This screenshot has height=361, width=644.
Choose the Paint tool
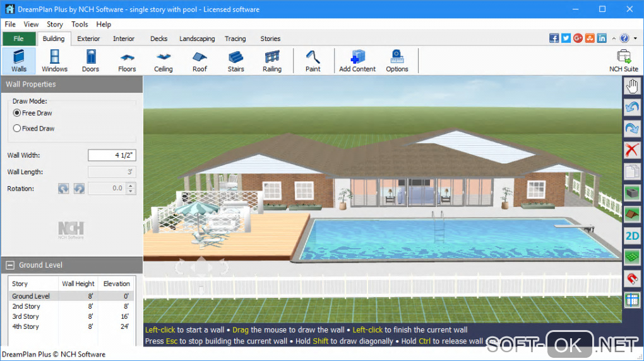pyautogui.click(x=313, y=61)
